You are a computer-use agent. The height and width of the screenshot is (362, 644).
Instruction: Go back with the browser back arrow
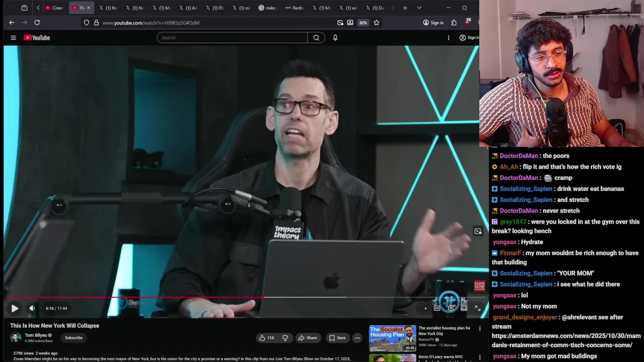click(x=12, y=23)
